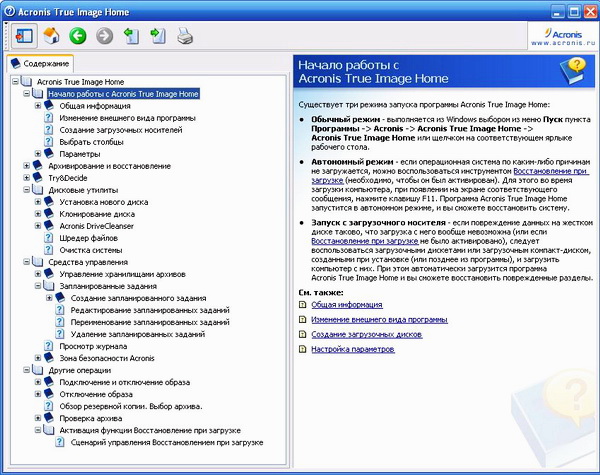
Task: Expand Зона безопасности Acronis node
Action: 38,358
